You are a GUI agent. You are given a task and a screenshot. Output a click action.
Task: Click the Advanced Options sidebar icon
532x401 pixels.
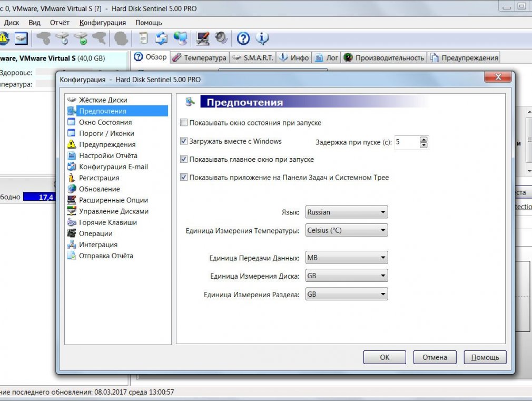tap(72, 200)
